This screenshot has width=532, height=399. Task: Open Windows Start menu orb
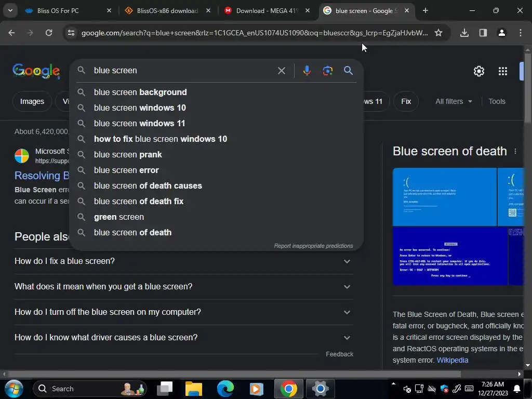pyautogui.click(x=14, y=389)
